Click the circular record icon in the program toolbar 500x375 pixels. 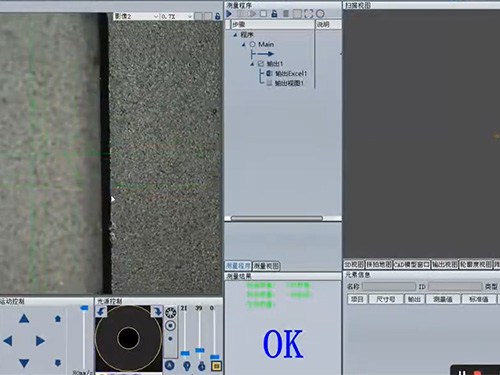(x=320, y=14)
